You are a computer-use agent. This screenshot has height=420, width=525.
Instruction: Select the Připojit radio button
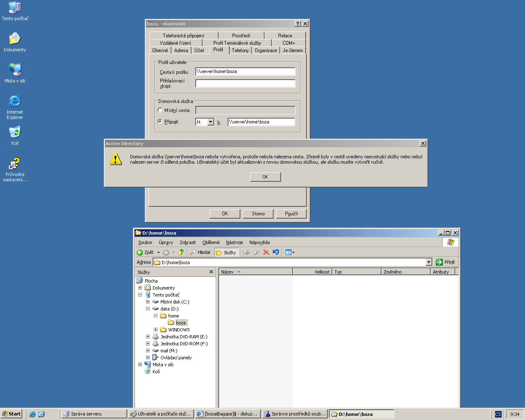[x=160, y=121]
